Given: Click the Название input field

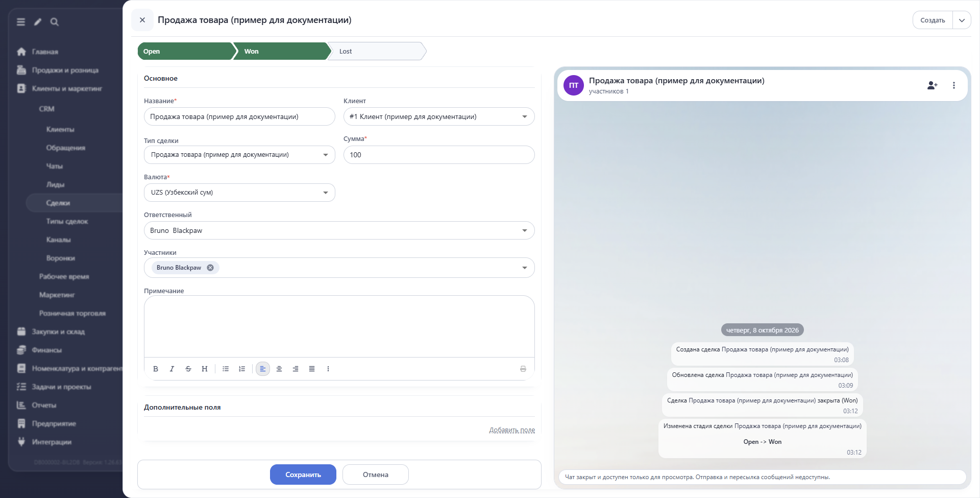Looking at the screenshot, I should 239,116.
